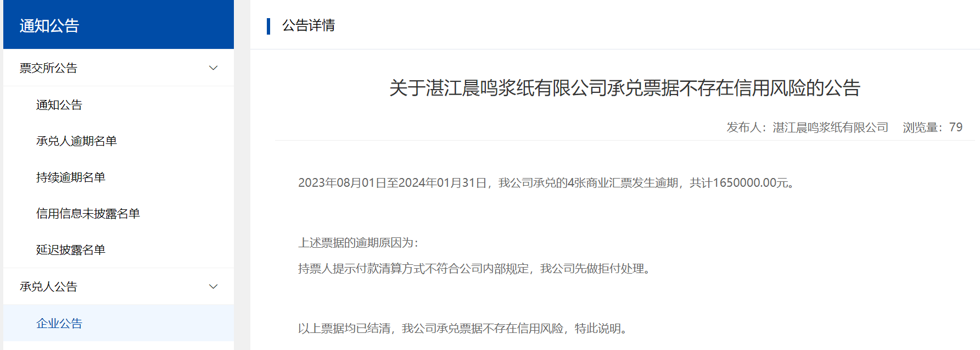This screenshot has width=980, height=350.
Task: Click the paragraph about 4张商业汇票逾期
Action: (x=547, y=183)
